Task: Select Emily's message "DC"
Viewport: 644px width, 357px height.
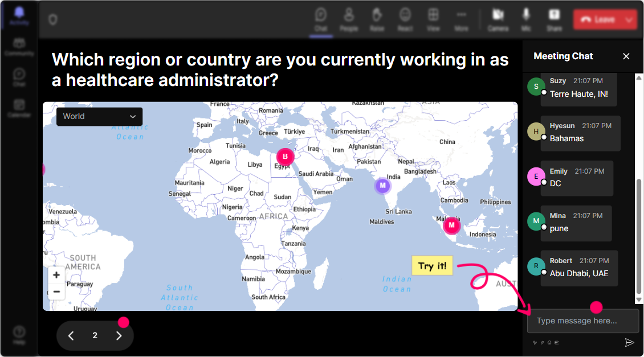Action: (x=555, y=183)
